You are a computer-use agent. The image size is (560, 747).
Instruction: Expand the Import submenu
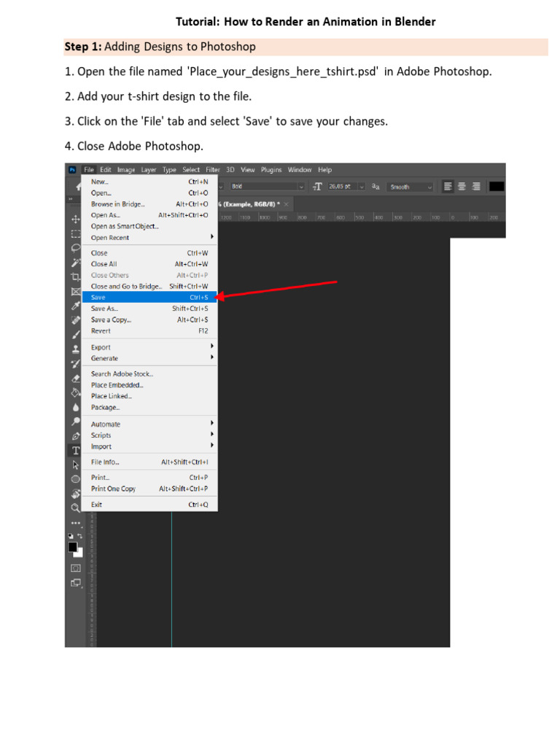[149, 446]
